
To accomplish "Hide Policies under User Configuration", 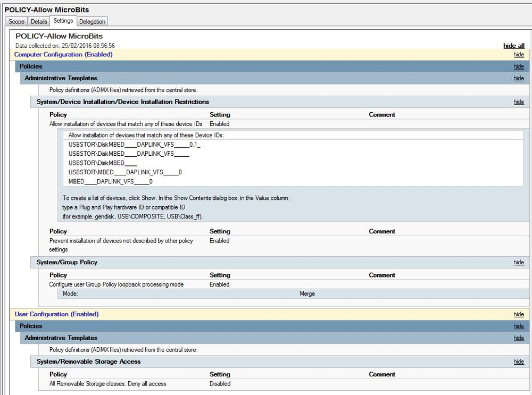I will click(518, 326).
